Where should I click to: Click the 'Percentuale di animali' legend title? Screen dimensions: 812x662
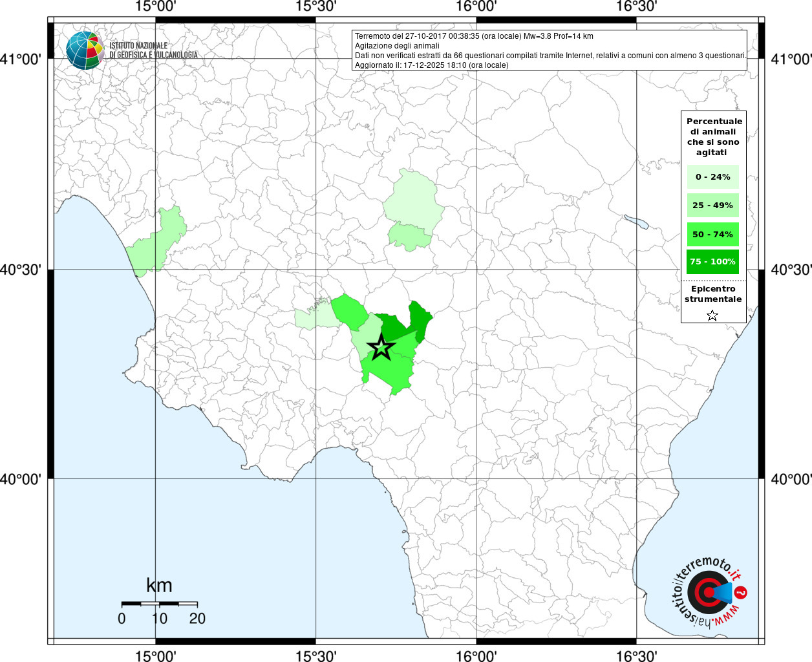714,136
